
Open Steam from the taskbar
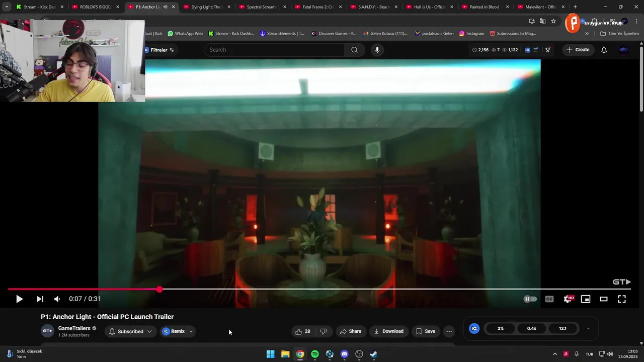[x=374, y=354]
